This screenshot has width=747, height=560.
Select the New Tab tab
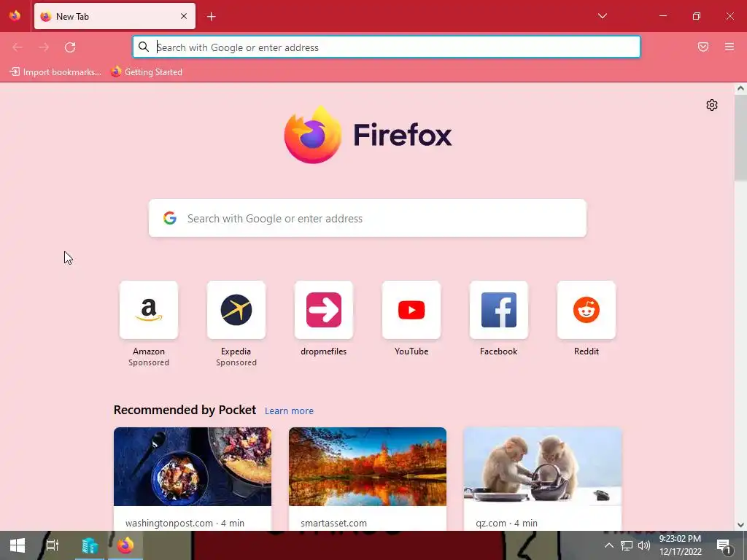pos(115,16)
